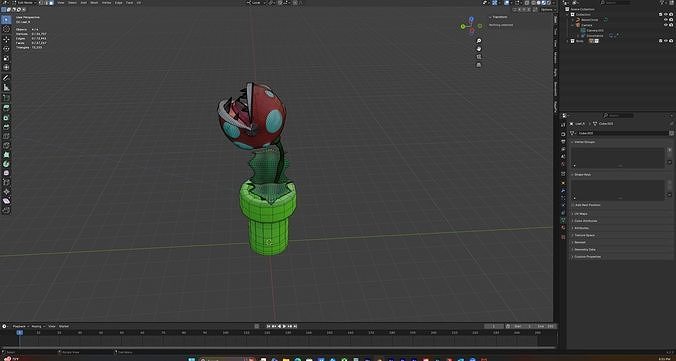Select the Loop Cut tool
This screenshot has height=361, width=676.
6,136
